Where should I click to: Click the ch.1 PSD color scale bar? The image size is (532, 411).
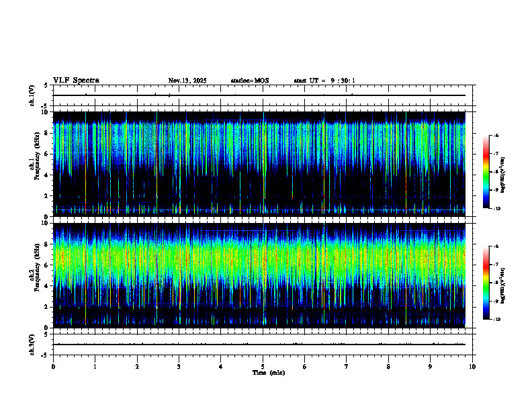486,172
